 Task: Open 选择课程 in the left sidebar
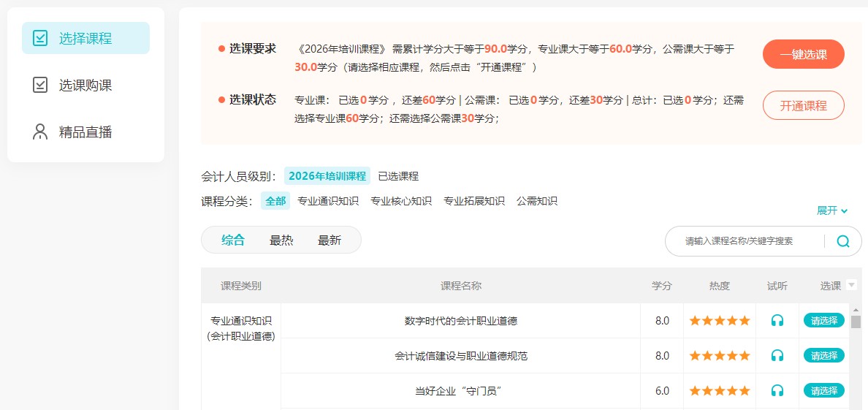(x=85, y=38)
